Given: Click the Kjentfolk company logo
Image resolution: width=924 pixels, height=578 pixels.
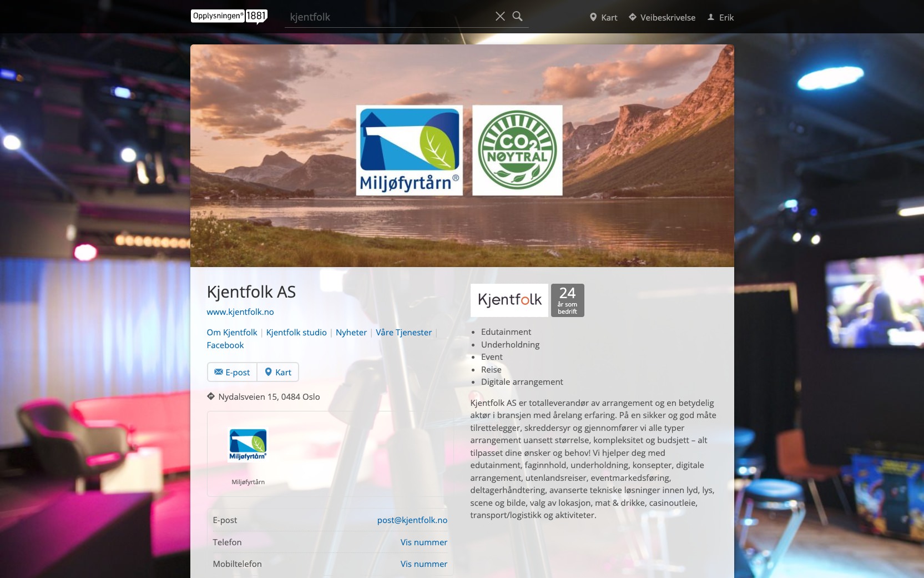Looking at the screenshot, I should (509, 300).
